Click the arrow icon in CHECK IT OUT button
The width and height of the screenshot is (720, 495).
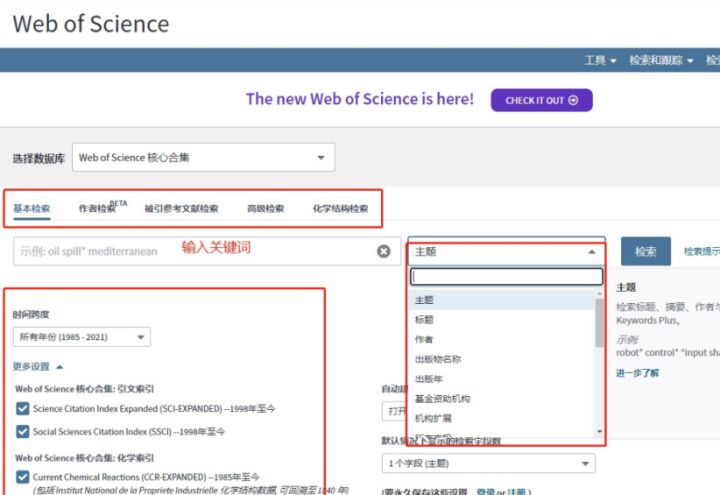click(x=573, y=100)
